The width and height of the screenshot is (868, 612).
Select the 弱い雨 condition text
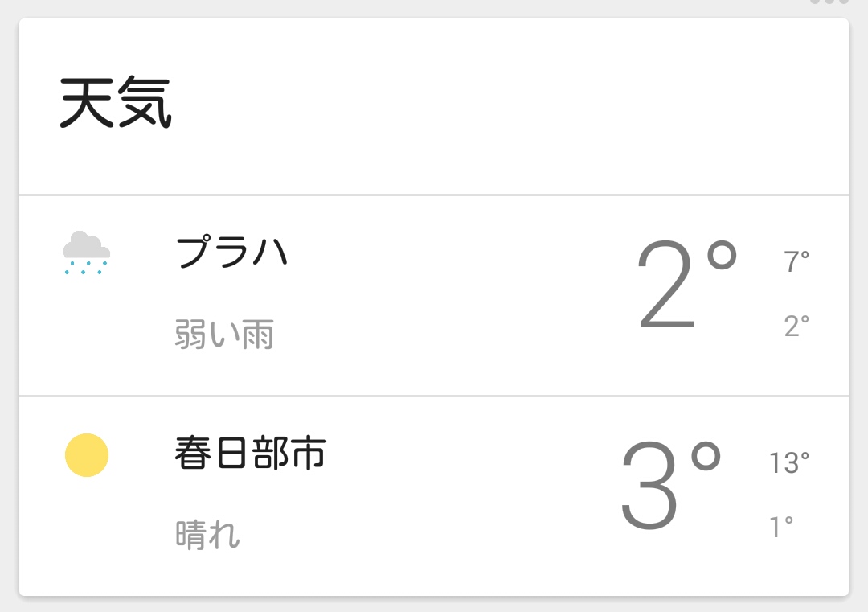point(224,335)
